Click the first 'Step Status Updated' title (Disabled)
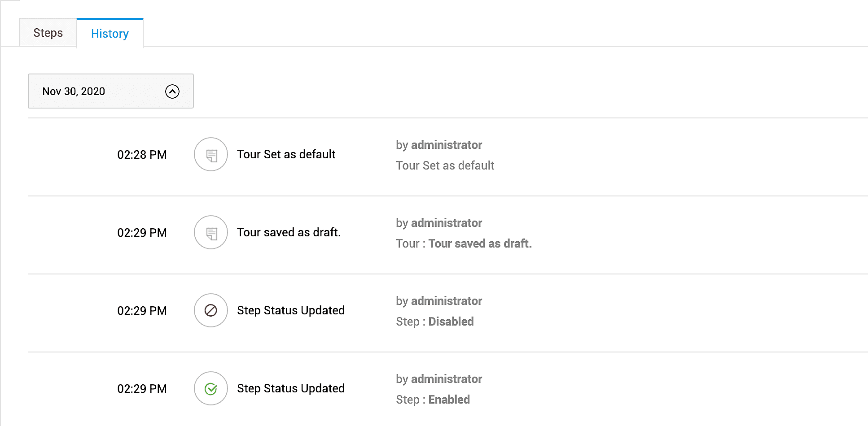Viewport: 868px width, 426px height. pos(291,310)
